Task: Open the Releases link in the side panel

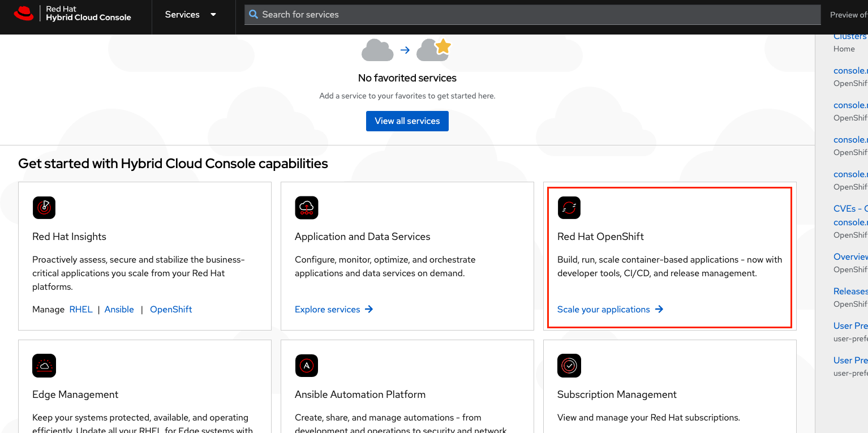Action: (x=850, y=291)
